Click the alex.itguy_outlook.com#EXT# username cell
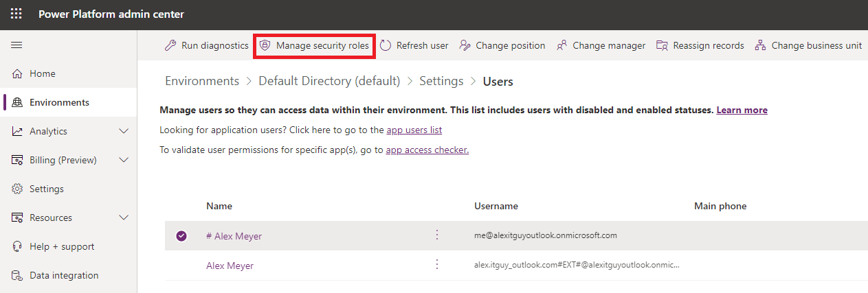This screenshot has height=293, width=868. pyautogui.click(x=577, y=265)
